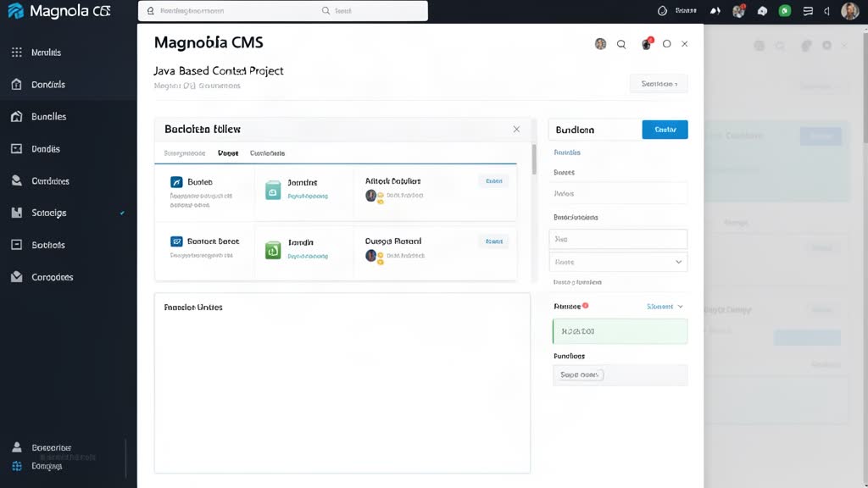Click the timer icon in top bar
Viewport: 868px width, 488px height.
pyautogui.click(x=662, y=10)
